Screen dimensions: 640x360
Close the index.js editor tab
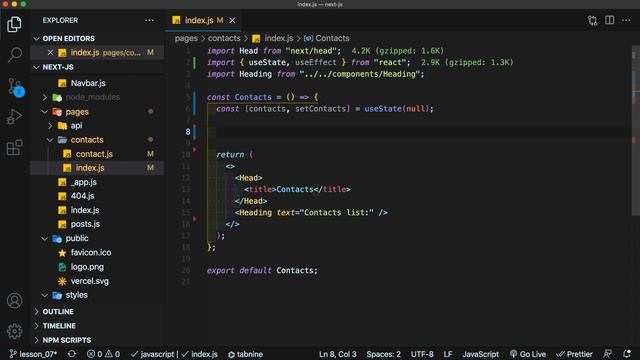(232, 20)
